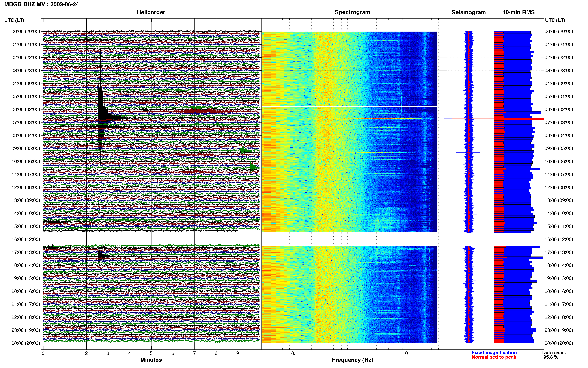
Task: Click left time label '06:00 (02:00)'
Action: click(26, 109)
